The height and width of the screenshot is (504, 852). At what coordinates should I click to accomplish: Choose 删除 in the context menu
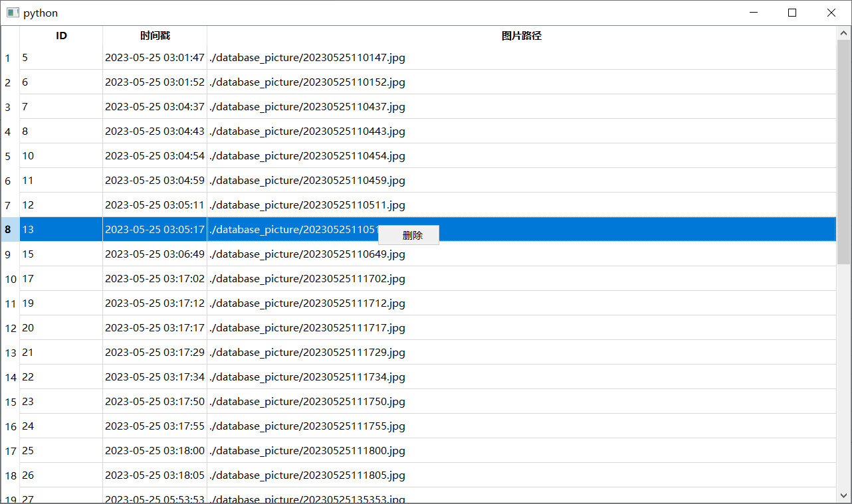pos(408,235)
